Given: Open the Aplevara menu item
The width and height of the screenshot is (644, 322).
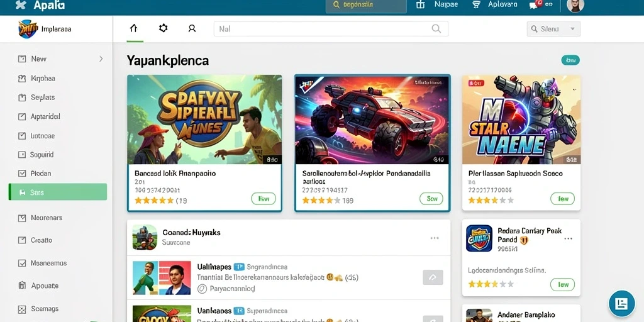Looking at the screenshot, I should coord(502,5).
